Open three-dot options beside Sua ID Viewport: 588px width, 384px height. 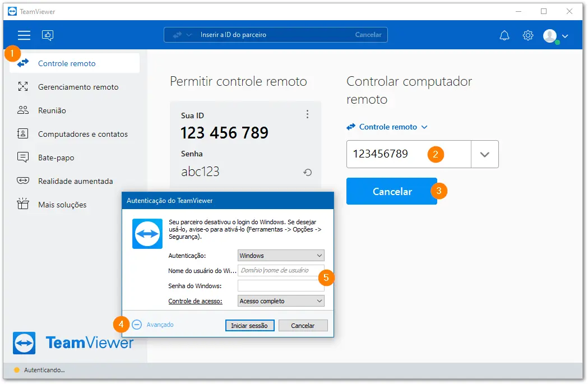click(308, 114)
